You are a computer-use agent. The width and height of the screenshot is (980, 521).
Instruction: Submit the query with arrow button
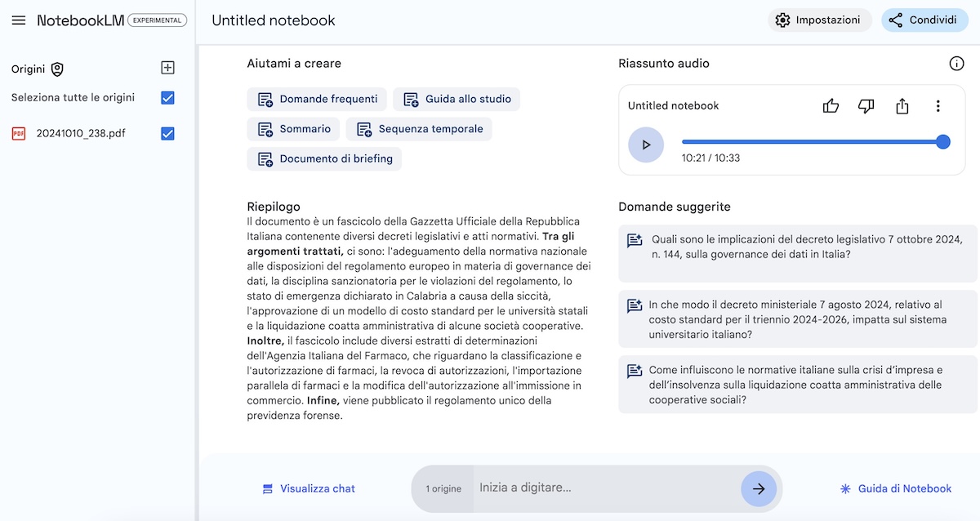pos(759,488)
